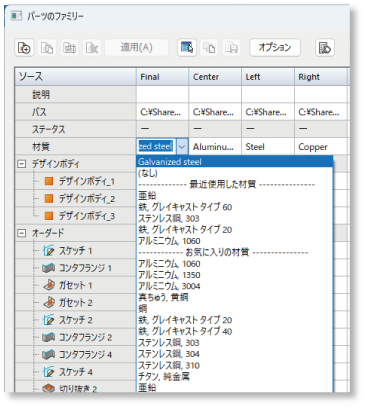Screen dimensions: 365x407
Task: Click the ガセット 1 gusset icon
Action: 49,285
